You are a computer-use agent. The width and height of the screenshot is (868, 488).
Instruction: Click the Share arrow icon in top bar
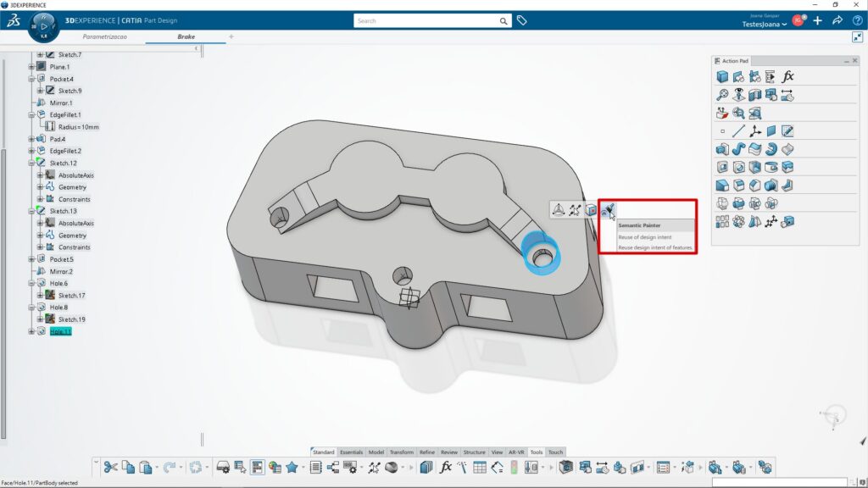click(x=837, y=20)
